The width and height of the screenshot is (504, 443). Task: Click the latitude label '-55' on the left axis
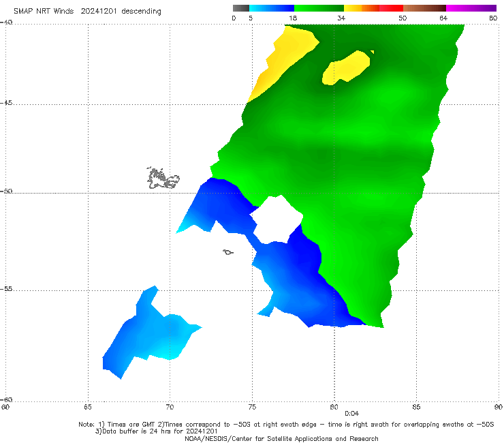point(6,289)
